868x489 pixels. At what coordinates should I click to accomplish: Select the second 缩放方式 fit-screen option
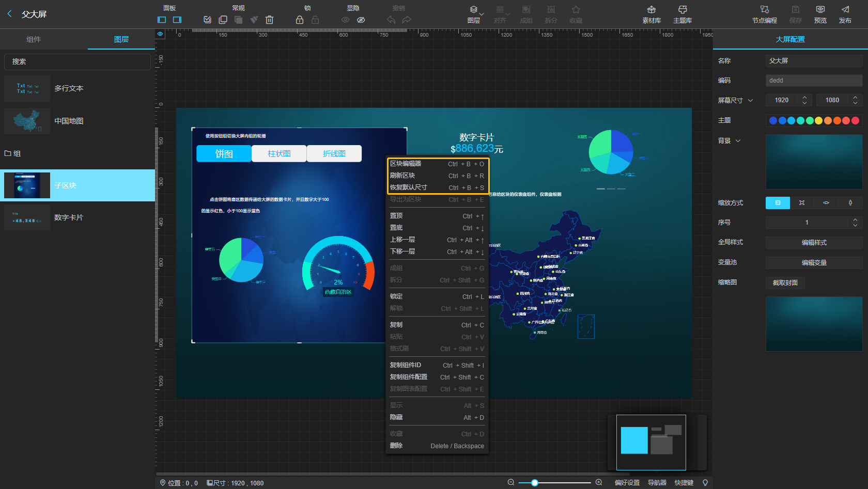pos(802,203)
